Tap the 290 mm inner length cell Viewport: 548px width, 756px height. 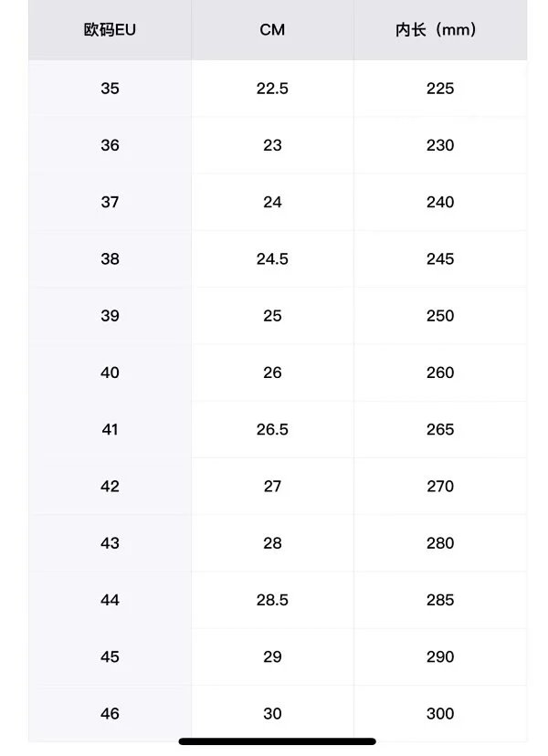(x=439, y=656)
